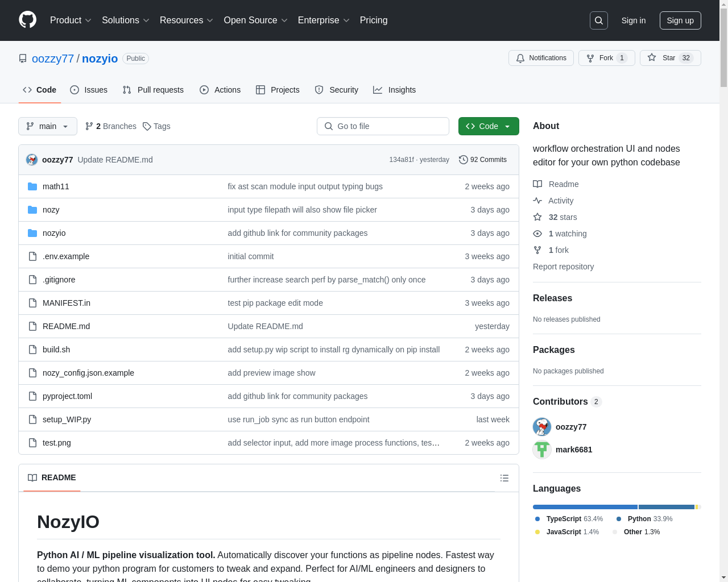
Task: Open the Releases heading link
Action: [552, 298]
